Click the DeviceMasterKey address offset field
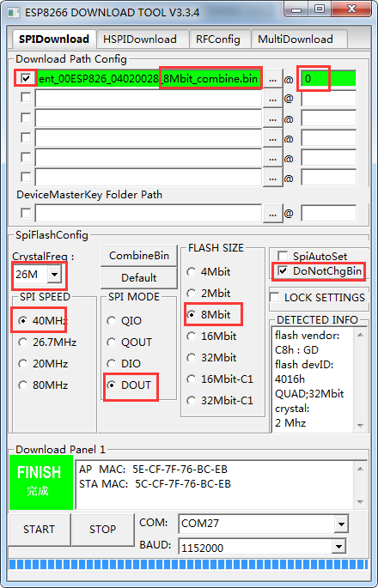 point(328,214)
